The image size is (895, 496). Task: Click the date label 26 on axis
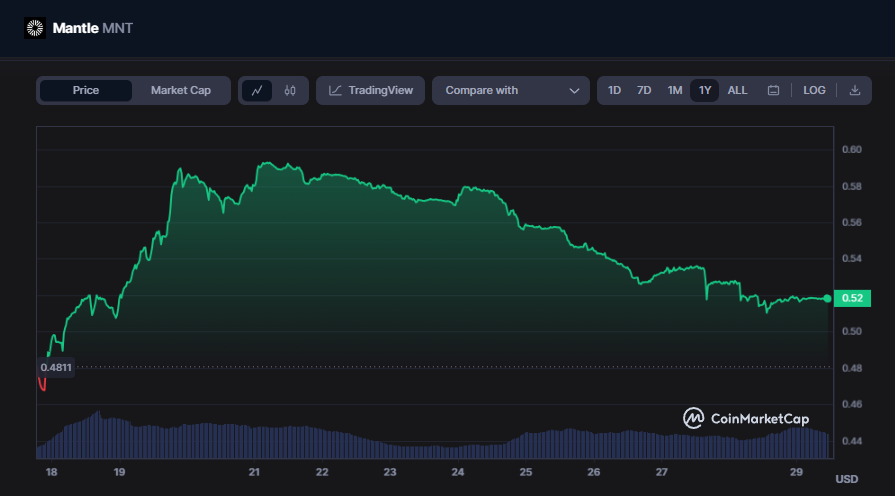click(594, 472)
